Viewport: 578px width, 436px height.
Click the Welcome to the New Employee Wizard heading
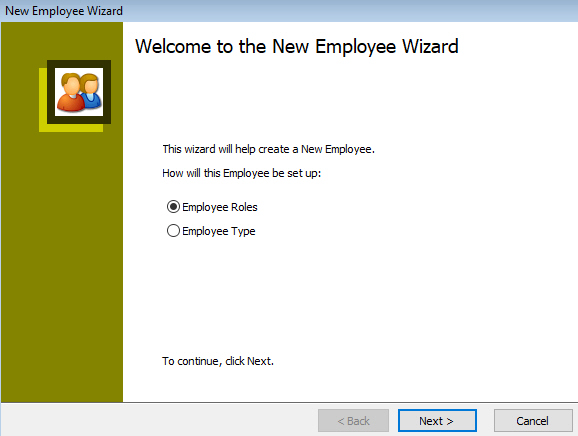tap(297, 47)
